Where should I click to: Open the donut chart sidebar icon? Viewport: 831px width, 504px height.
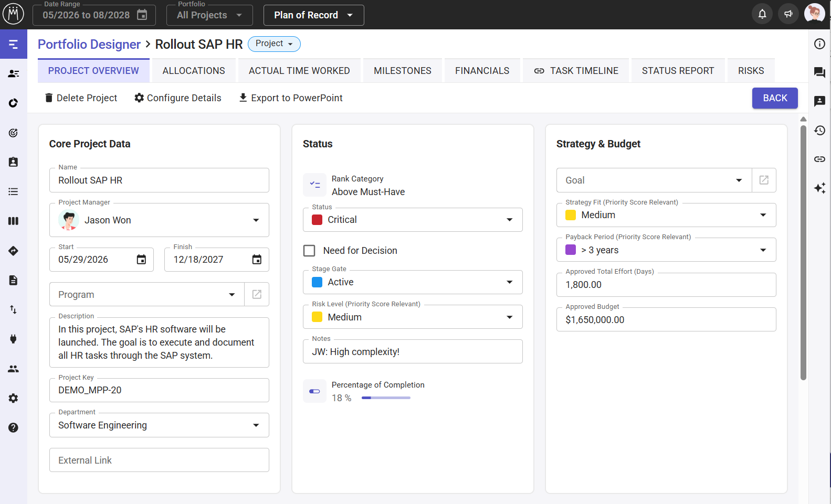click(14, 103)
